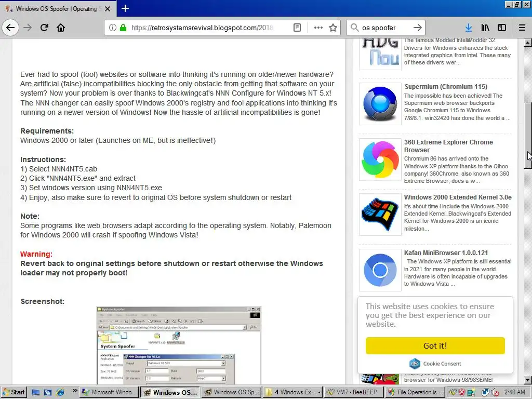The width and height of the screenshot is (532, 399).
Task: Click the HDG thumbnail for the Intel drivers post
Action: pos(380,54)
